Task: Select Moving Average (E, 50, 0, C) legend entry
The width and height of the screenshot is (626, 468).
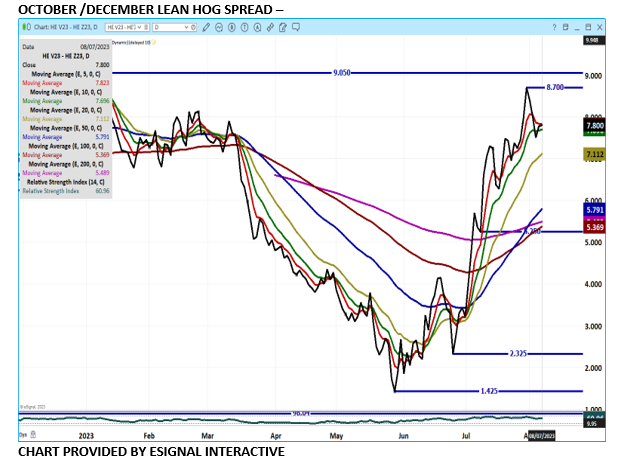Action: pos(72,128)
